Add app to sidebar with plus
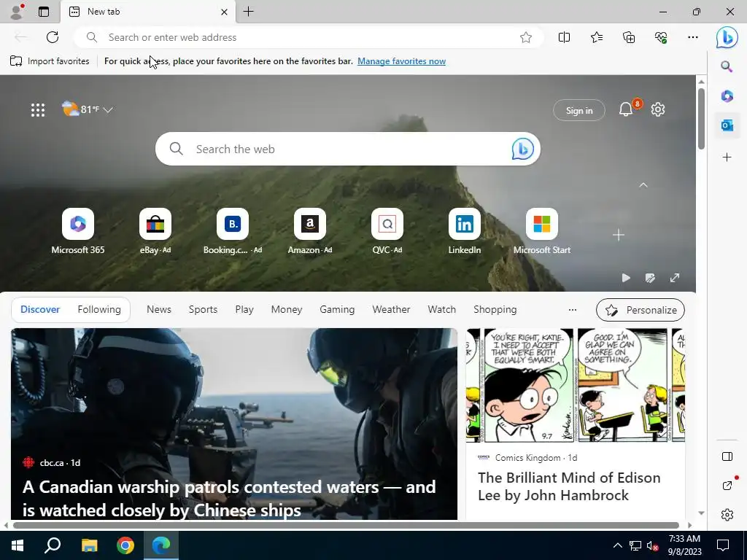747x560 pixels. click(x=727, y=157)
